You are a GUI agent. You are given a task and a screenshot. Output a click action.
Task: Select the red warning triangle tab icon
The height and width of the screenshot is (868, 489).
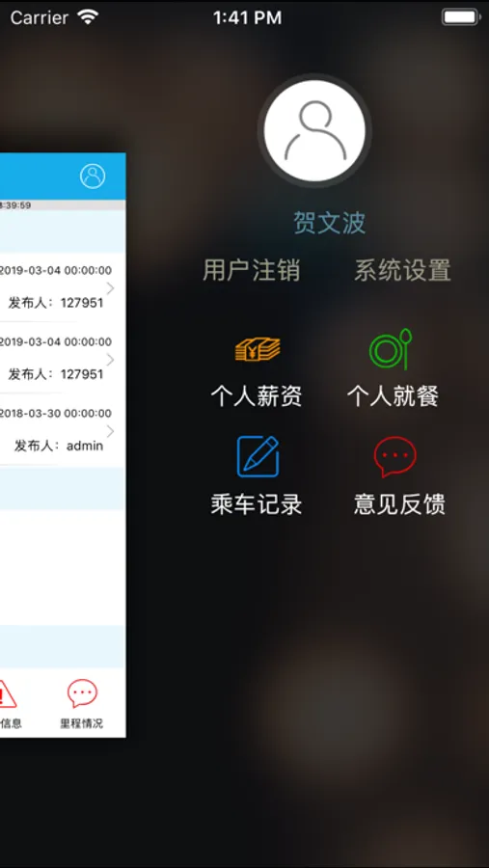7,693
